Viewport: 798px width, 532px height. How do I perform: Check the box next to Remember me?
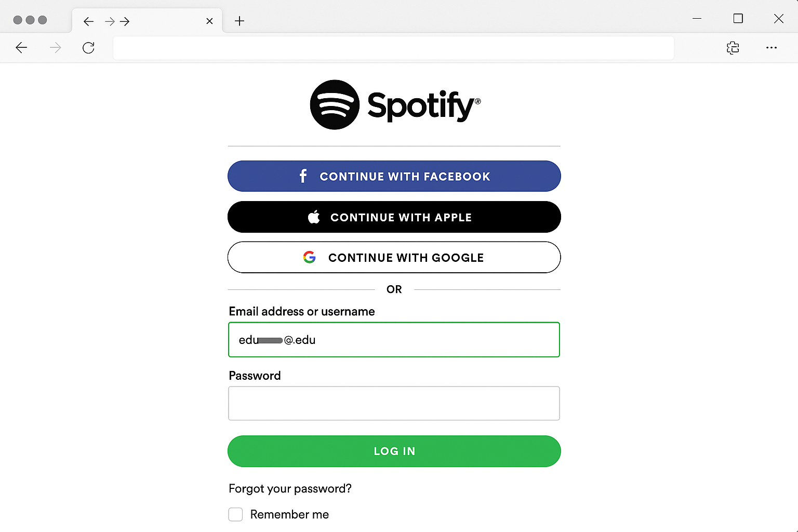tap(235, 514)
